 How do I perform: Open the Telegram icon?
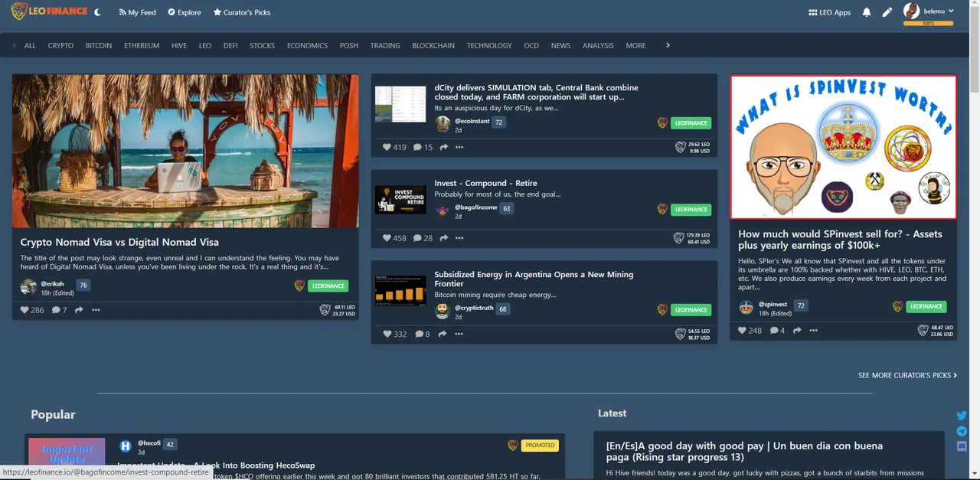[x=962, y=431]
